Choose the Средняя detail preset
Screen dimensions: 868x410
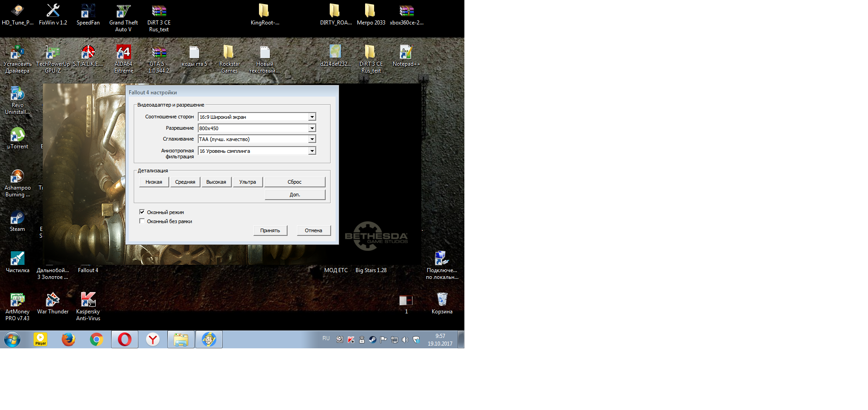[185, 182]
